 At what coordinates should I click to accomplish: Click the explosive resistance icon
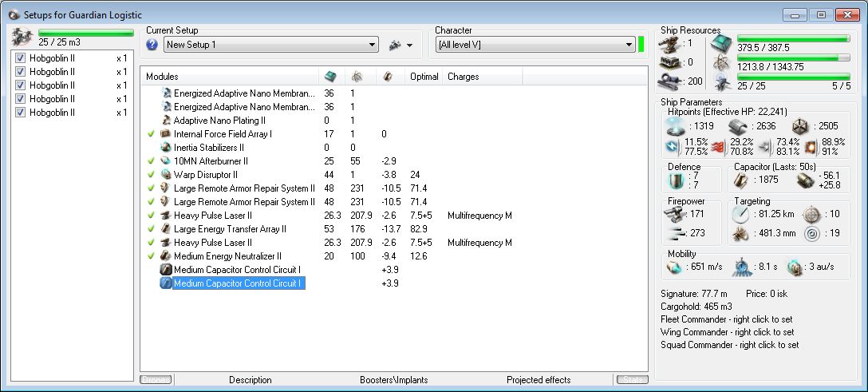click(x=811, y=147)
